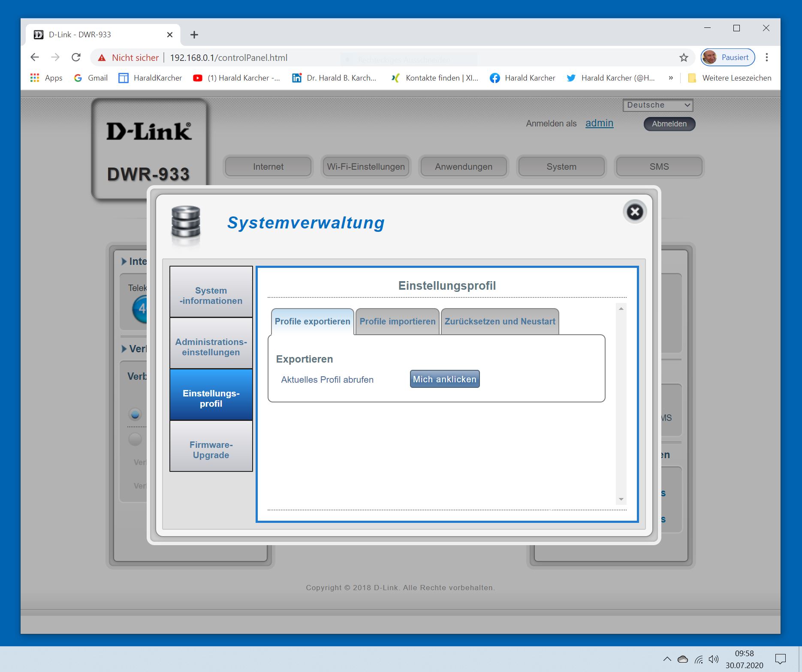Switch to Profile importieren tab

tap(398, 321)
